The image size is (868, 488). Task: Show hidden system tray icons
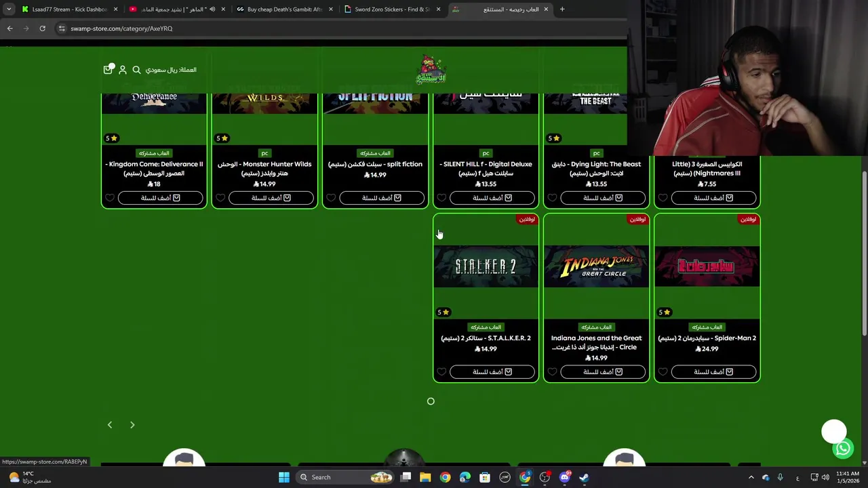point(751,477)
